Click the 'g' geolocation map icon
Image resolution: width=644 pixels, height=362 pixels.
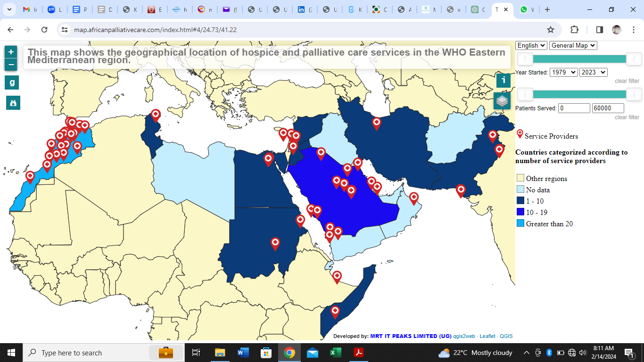point(12,82)
